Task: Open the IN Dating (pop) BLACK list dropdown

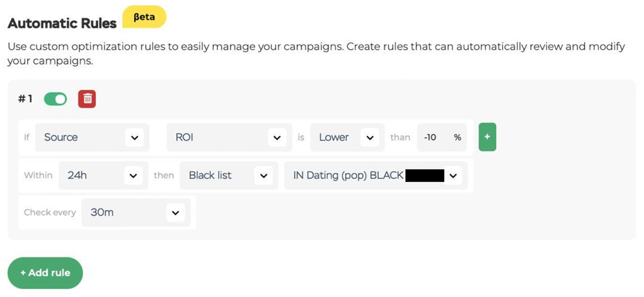Action: (376, 176)
